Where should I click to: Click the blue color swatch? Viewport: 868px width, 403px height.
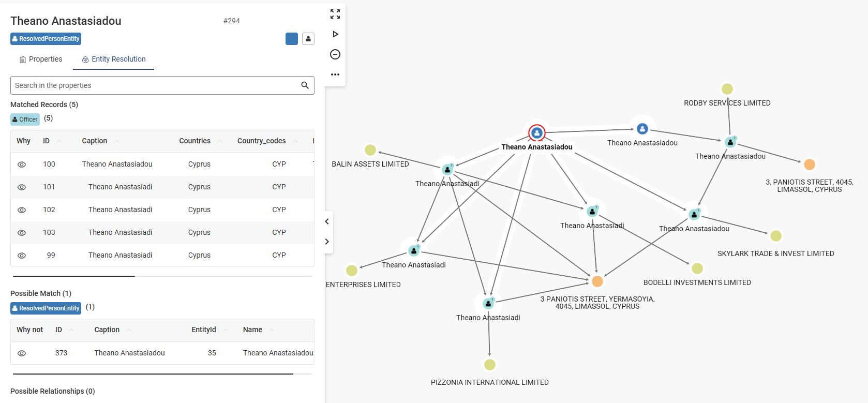(292, 39)
